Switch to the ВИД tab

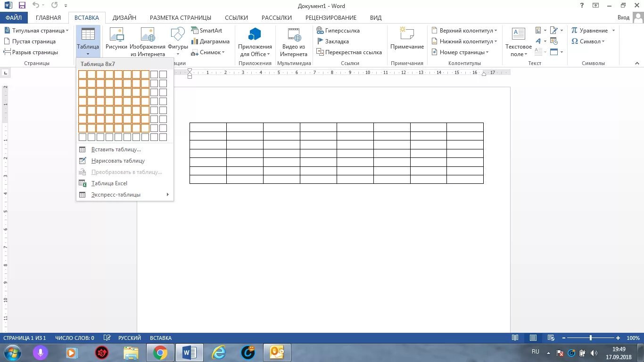pos(376,17)
